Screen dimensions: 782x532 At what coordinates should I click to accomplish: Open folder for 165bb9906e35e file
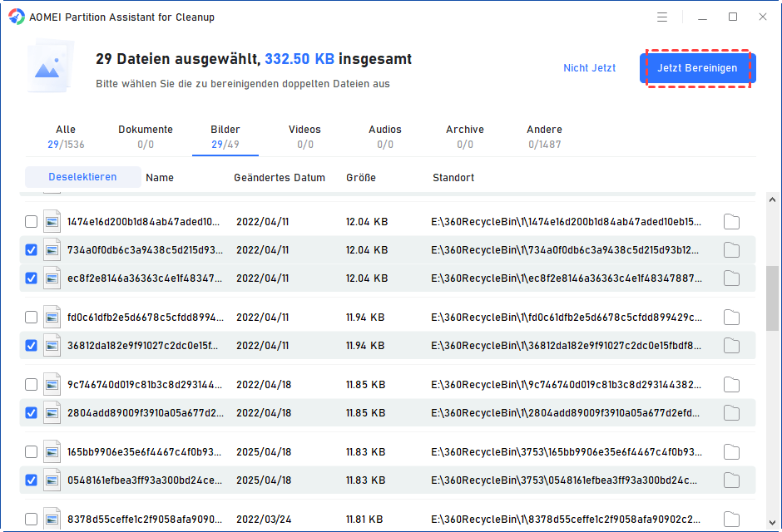pos(731,452)
